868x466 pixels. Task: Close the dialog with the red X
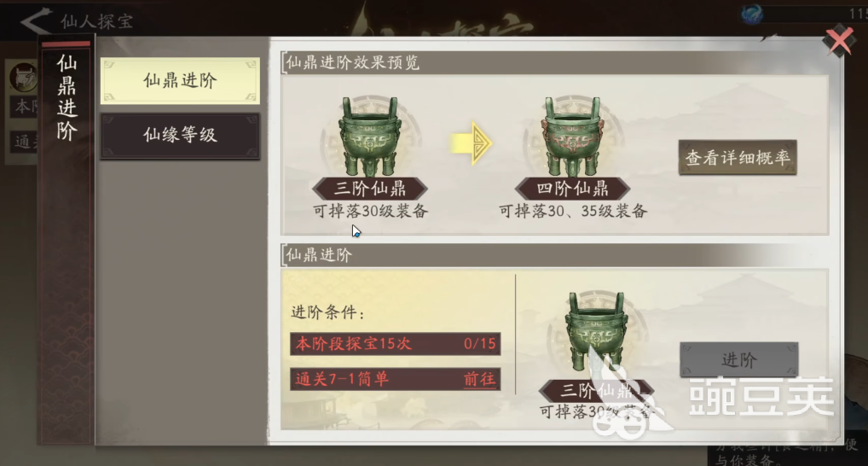point(839,40)
